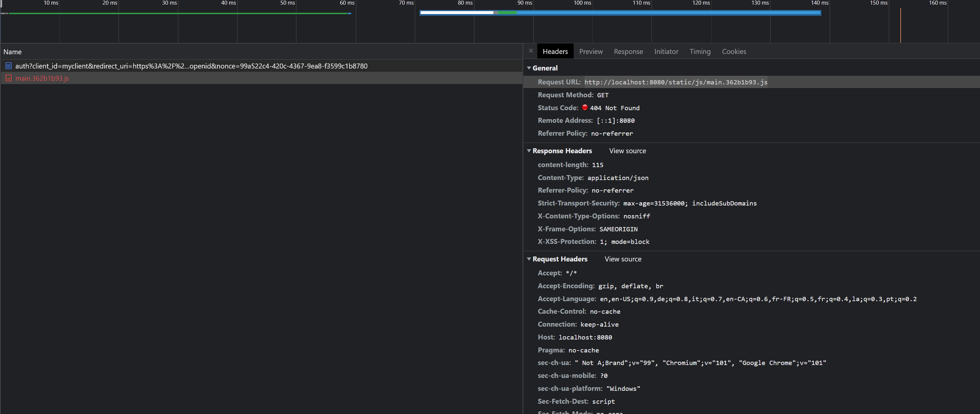Close the request details pane with the X

tap(531, 51)
